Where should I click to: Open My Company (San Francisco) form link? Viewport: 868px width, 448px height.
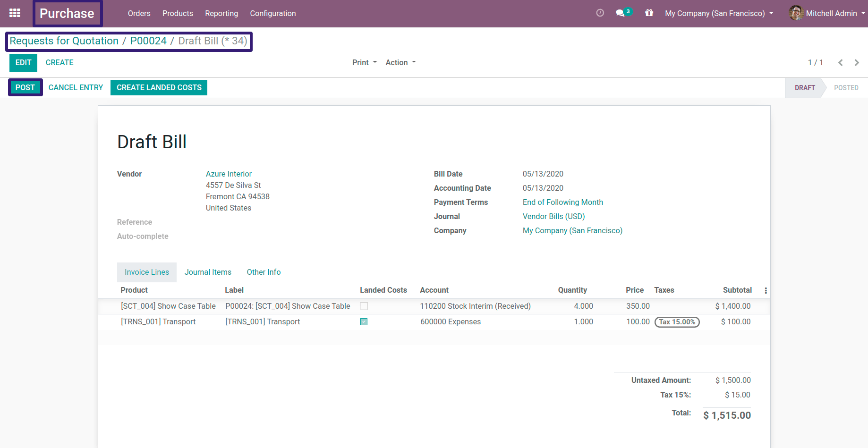[x=572, y=231]
